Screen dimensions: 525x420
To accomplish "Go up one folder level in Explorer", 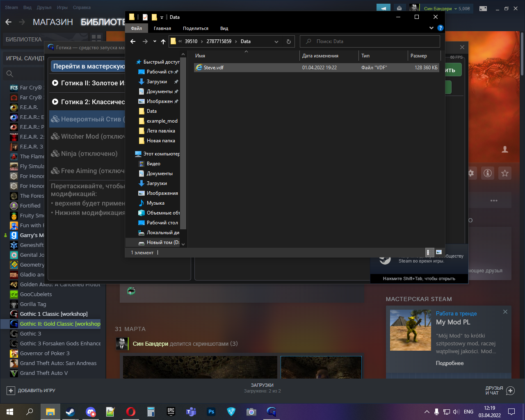I will [163, 41].
